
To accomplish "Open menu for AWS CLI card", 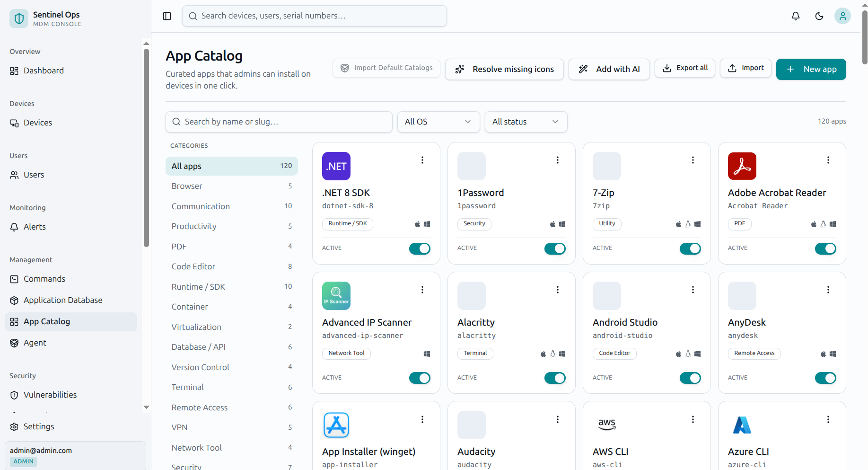I will (x=693, y=419).
